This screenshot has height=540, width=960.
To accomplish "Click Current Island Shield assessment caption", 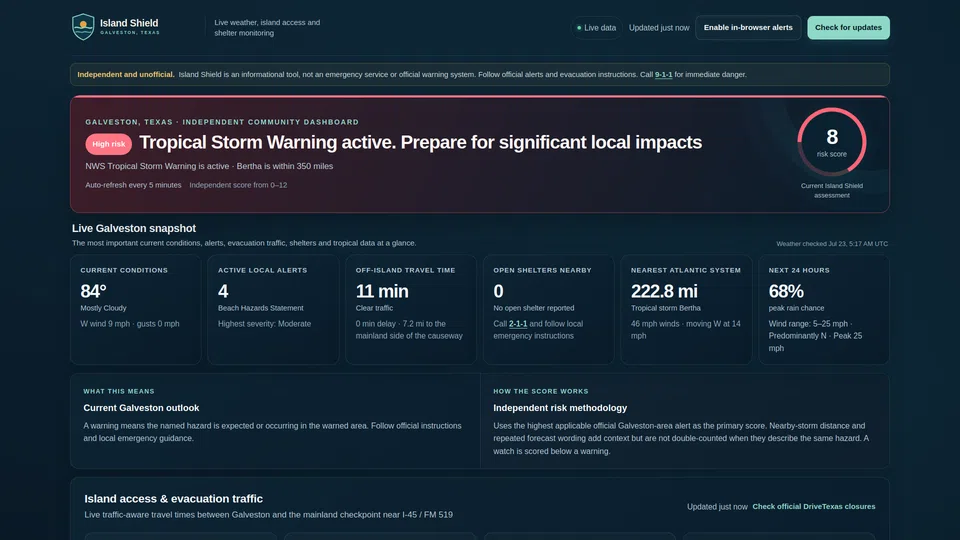I will [x=831, y=190].
